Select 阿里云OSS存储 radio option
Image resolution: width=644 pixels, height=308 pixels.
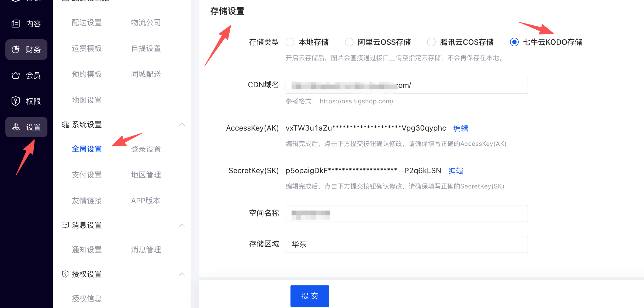(349, 42)
